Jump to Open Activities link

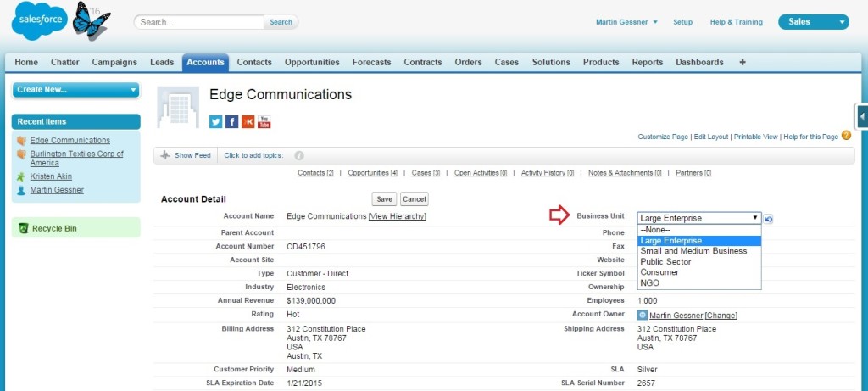pos(481,173)
